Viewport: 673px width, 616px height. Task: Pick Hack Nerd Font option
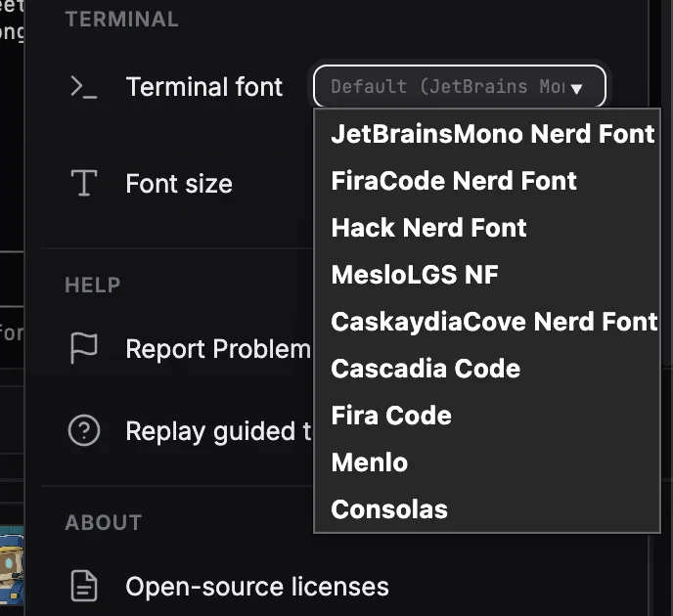[x=487, y=228]
